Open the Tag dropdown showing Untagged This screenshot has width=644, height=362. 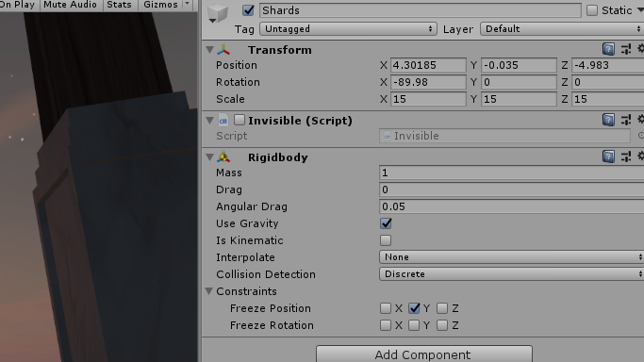pyautogui.click(x=348, y=29)
